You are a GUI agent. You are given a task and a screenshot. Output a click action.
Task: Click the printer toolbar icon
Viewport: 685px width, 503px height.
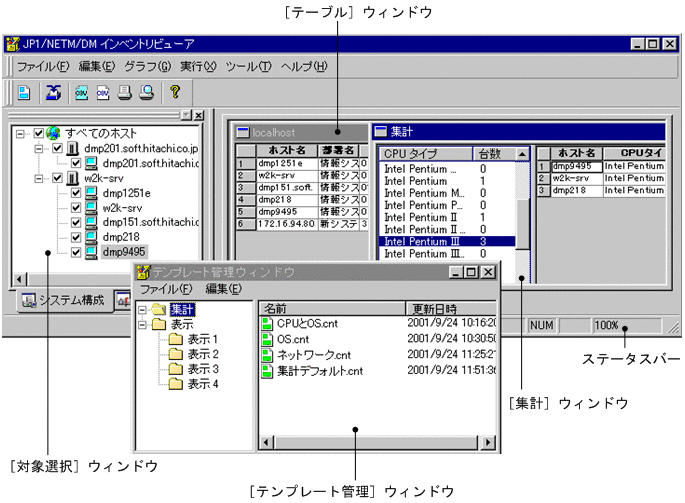point(125,92)
